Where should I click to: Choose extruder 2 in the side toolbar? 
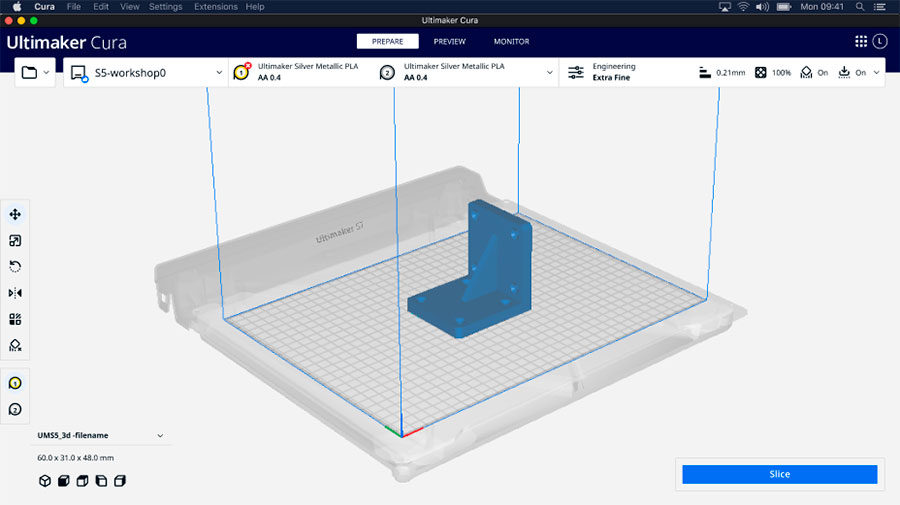[x=15, y=410]
